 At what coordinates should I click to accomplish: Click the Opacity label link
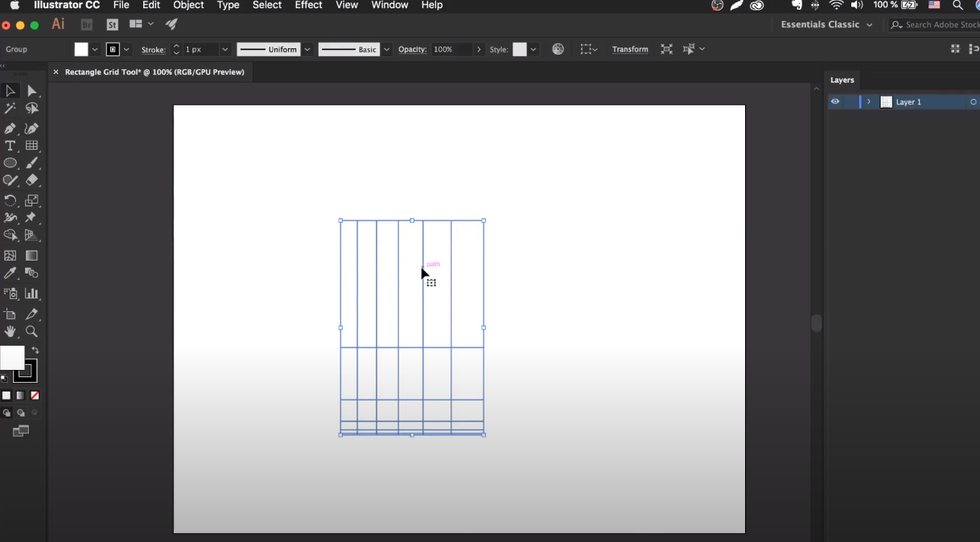click(x=412, y=50)
